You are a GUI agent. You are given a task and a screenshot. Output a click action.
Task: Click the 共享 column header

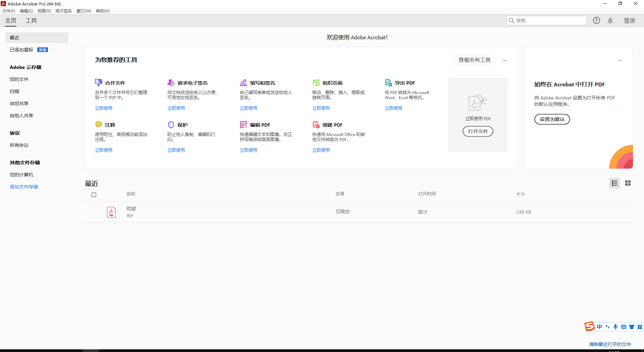coord(340,194)
